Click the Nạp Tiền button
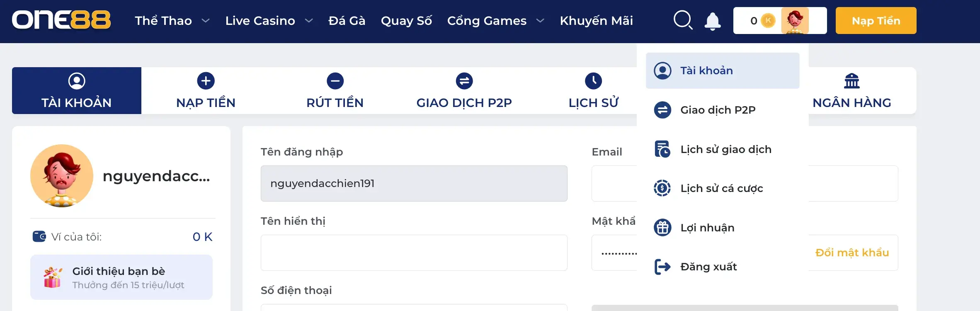Viewport: 980px width, 311px height. pos(876,20)
